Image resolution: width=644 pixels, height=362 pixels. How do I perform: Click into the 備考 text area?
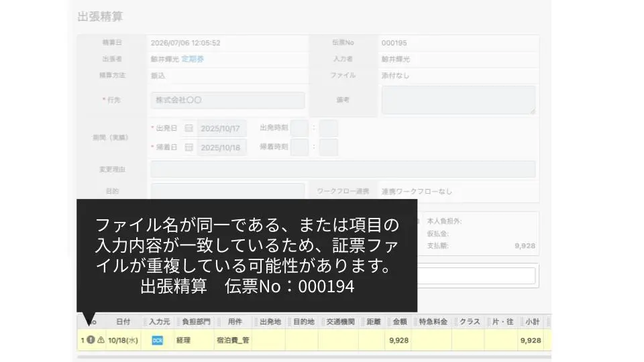458,100
